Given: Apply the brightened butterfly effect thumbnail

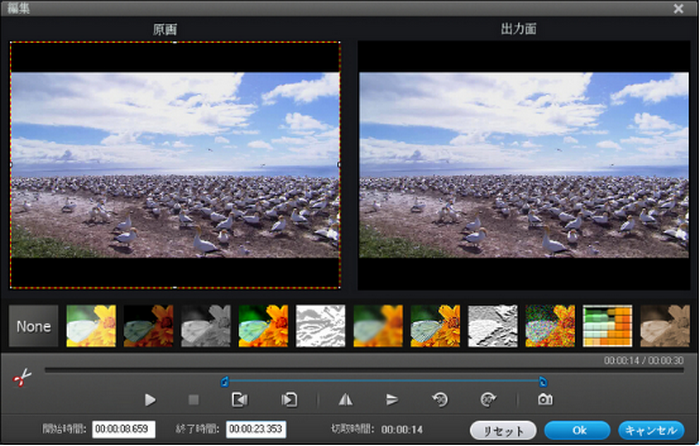Looking at the screenshot, I should [91, 326].
